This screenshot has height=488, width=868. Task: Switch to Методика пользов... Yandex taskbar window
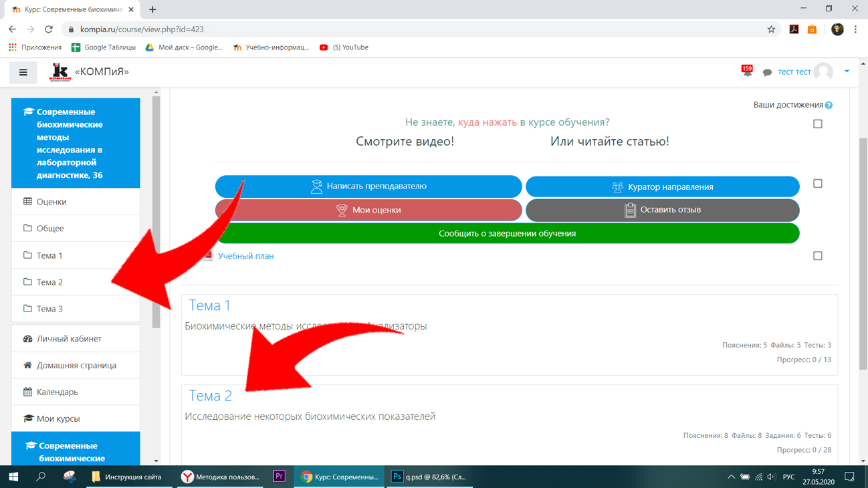pyautogui.click(x=221, y=477)
